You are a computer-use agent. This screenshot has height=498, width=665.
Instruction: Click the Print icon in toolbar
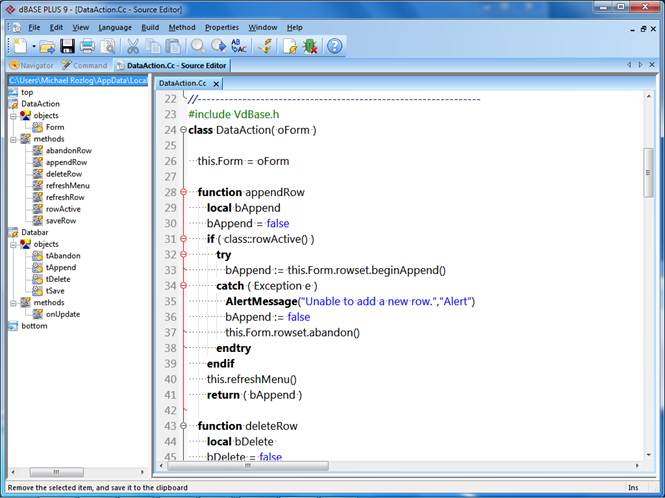click(87, 46)
